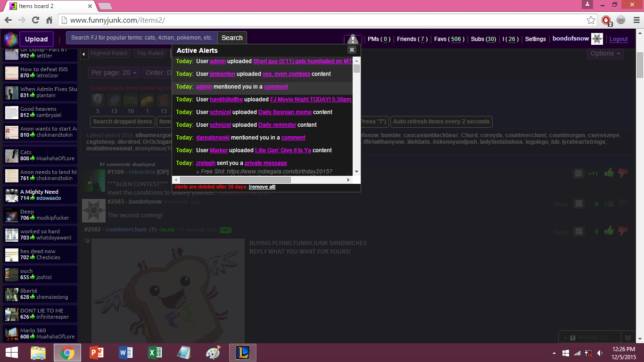This screenshot has width=644, height=362.
Task: Click the FunnyJunk logo icon
Action: pyautogui.click(x=10, y=39)
